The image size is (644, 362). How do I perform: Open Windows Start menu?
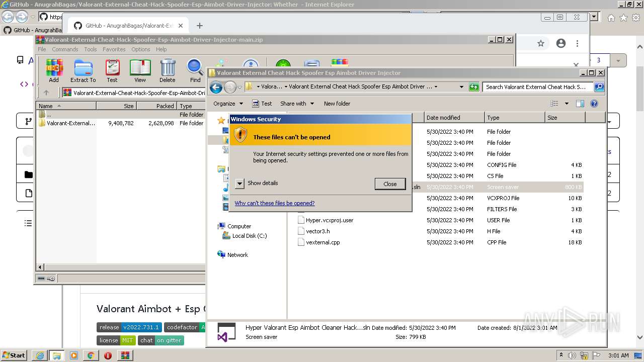pyautogui.click(x=14, y=355)
